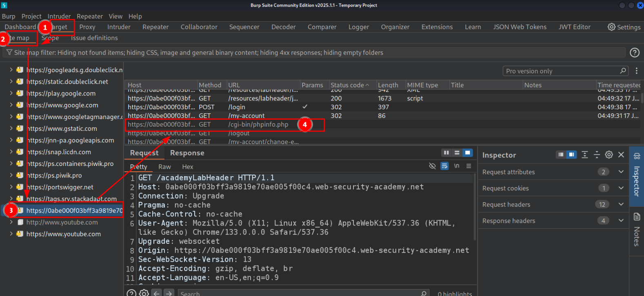
Task: Select top-bottom request/response layout icon
Action: pos(457,152)
